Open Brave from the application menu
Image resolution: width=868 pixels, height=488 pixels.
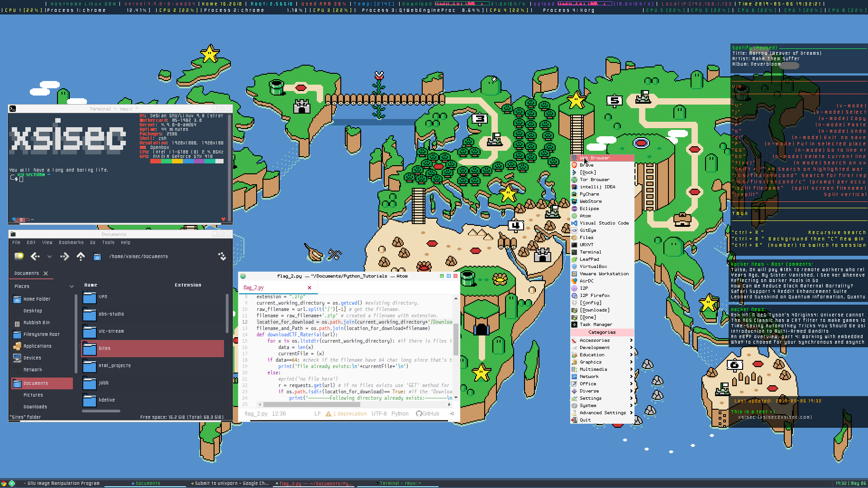click(602, 165)
